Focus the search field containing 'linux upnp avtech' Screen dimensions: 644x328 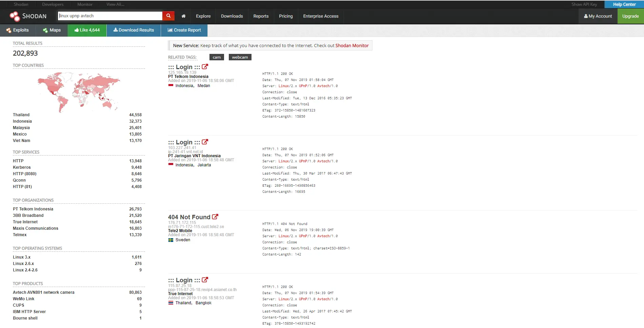coord(110,16)
